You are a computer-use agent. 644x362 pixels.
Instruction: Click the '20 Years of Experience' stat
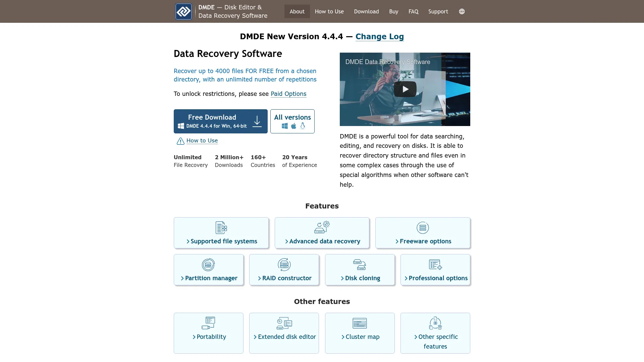(x=300, y=161)
